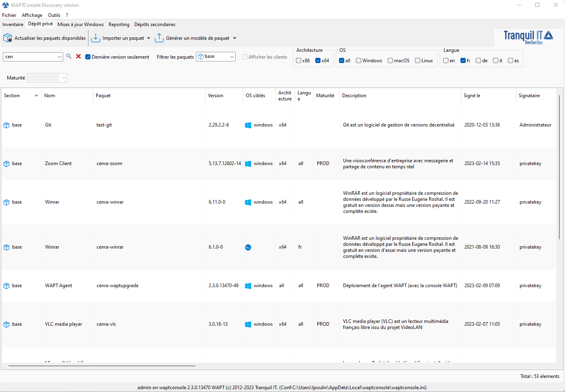Open the ? help menu
The image size is (565, 392).
pyautogui.click(x=67, y=15)
